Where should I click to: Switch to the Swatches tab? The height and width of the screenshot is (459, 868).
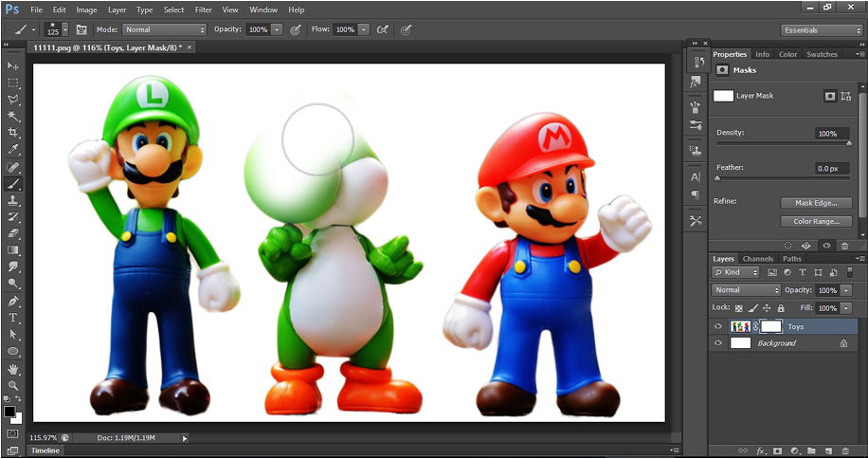[x=823, y=54]
